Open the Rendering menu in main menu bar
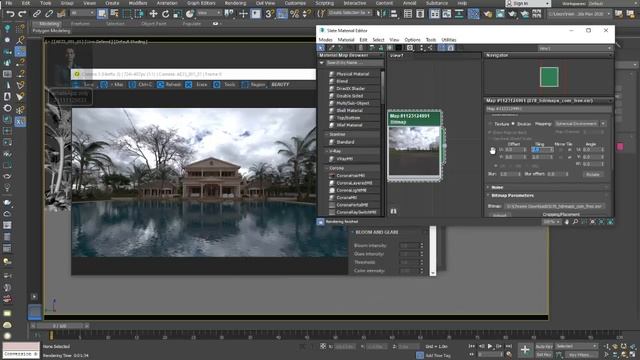The height and width of the screenshot is (360, 640). 236,3
